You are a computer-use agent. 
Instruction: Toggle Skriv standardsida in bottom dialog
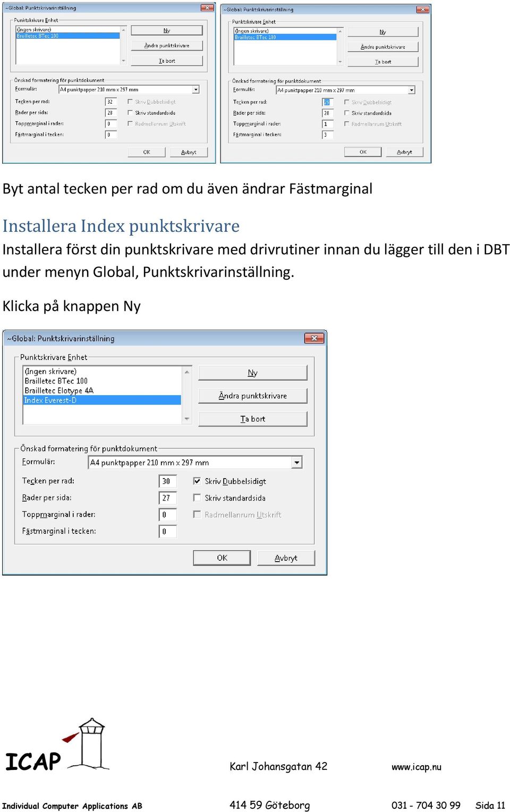197,498
